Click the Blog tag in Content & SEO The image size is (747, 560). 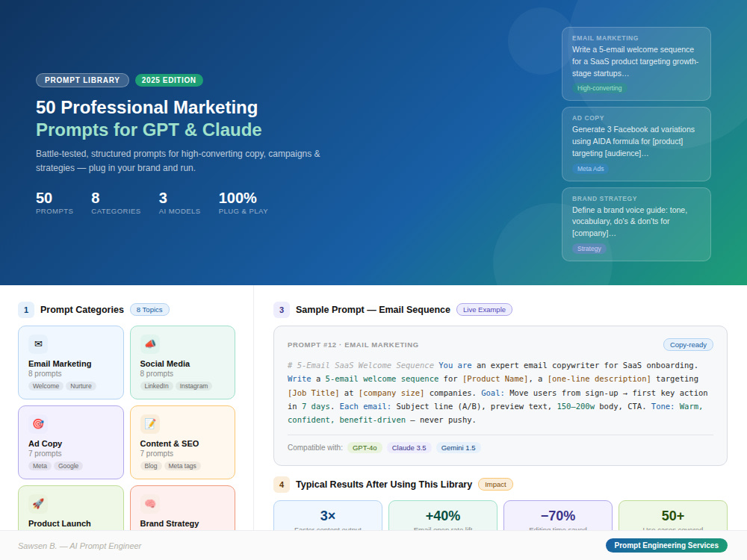click(151, 466)
